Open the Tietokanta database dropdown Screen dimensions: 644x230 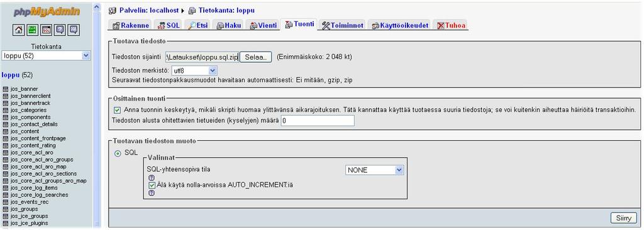[x=46, y=55]
